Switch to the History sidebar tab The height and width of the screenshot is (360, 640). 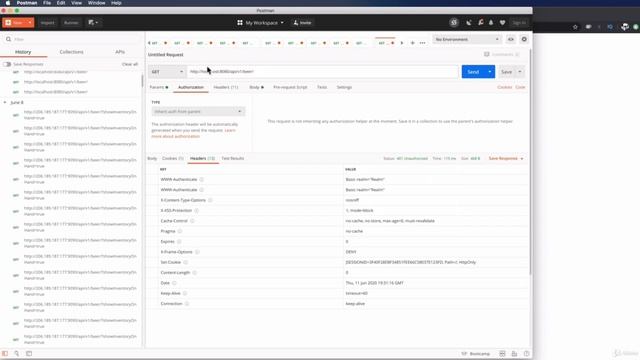click(23, 52)
